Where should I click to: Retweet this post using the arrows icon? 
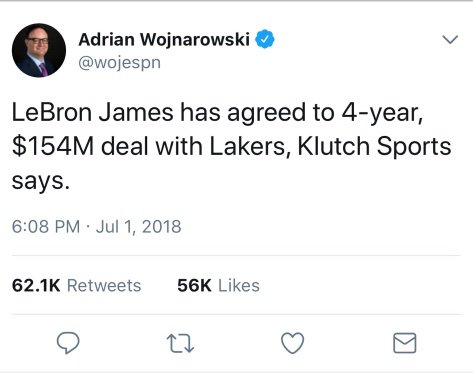pos(180,343)
